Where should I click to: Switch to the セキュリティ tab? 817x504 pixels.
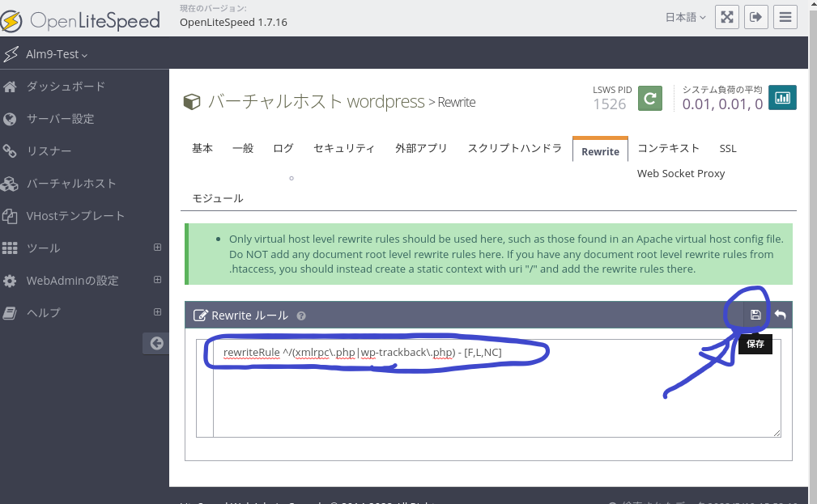point(344,148)
